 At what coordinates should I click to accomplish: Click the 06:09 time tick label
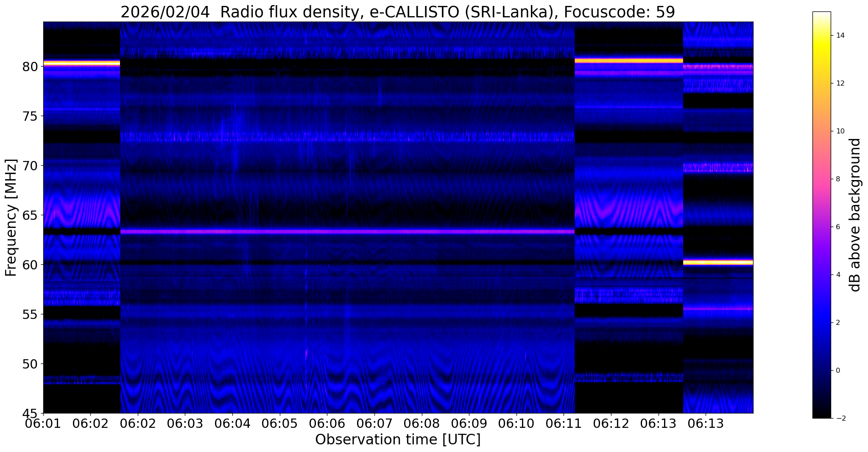coord(469,423)
